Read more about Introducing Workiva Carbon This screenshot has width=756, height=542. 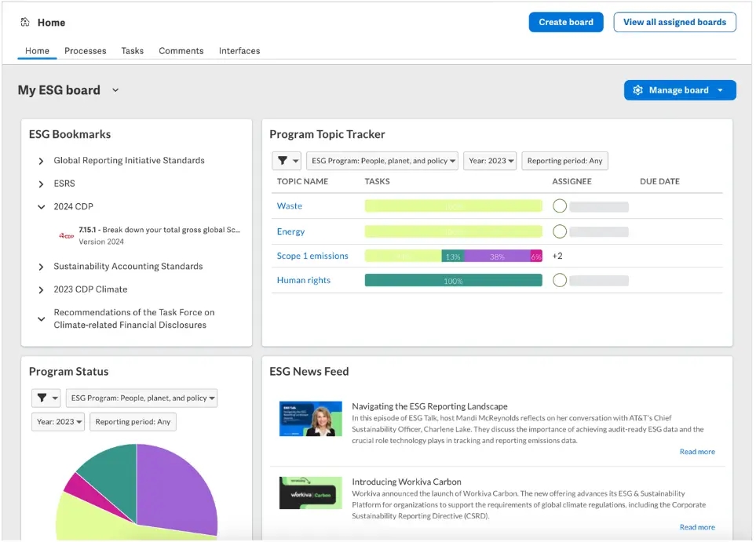[x=697, y=527]
